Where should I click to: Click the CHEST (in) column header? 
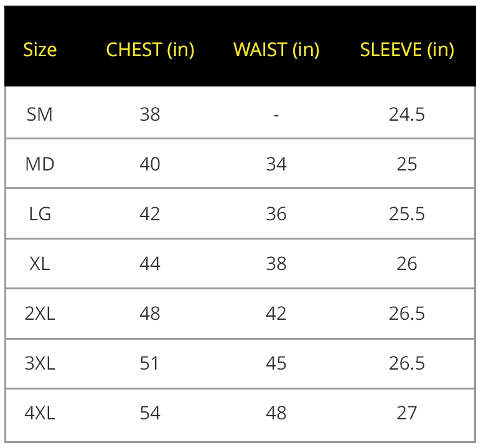pyautogui.click(x=150, y=50)
